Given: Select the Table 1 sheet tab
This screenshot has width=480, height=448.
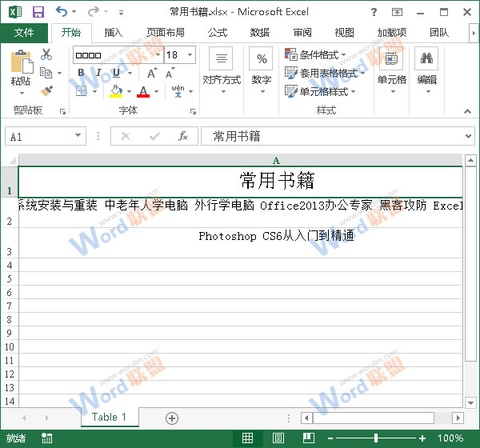Looking at the screenshot, I should coord(110,417).
